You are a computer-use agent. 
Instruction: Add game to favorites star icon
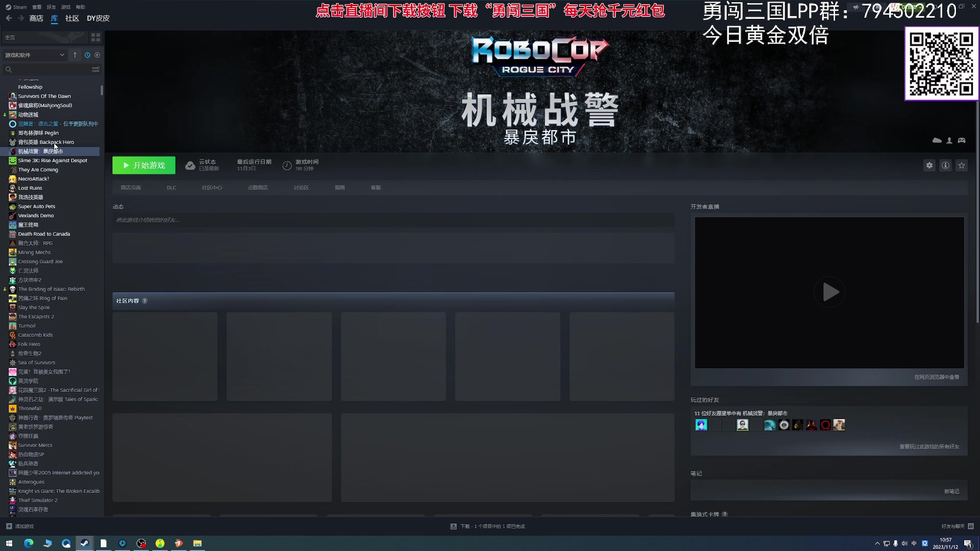(962, 165)
